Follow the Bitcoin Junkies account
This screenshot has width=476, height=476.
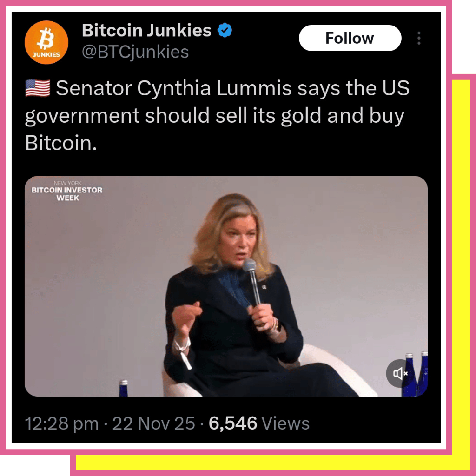[x=350, y=38]
